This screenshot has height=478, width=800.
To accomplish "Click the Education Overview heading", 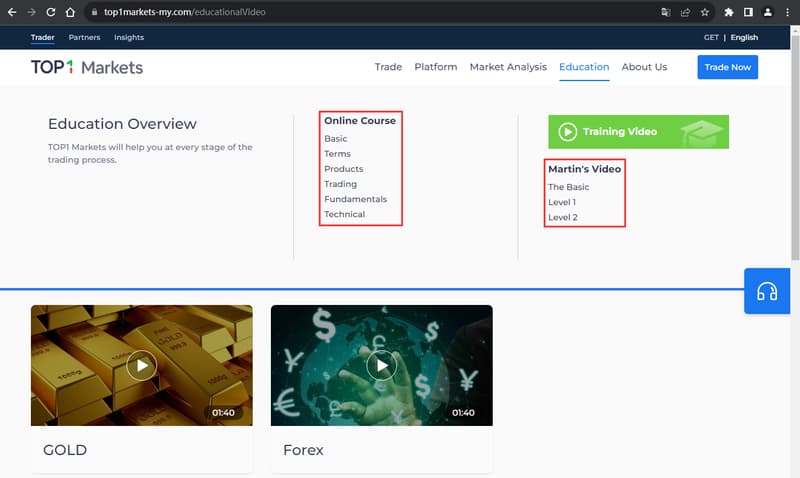I will pyautogui.click(x=122, y=123).
